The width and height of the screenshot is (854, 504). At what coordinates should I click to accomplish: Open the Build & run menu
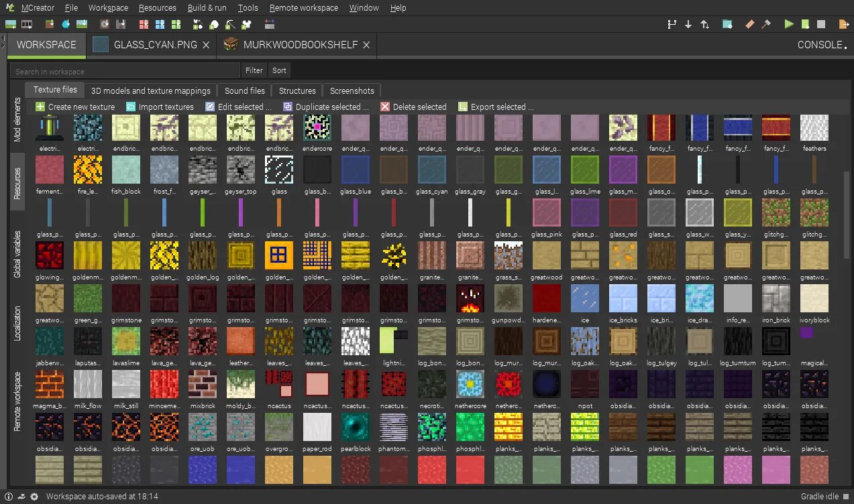point(207,8)
